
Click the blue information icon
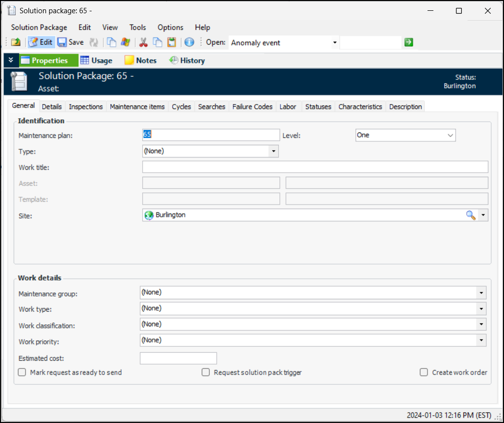click(x=189, y=43)
